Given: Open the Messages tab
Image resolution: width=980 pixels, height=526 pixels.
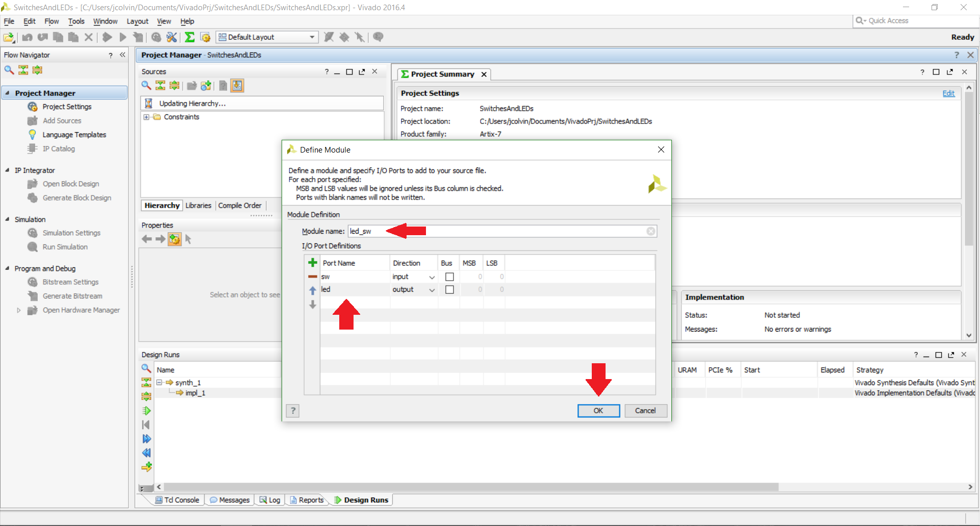Looking at the screenshot, I should [230, 500].
